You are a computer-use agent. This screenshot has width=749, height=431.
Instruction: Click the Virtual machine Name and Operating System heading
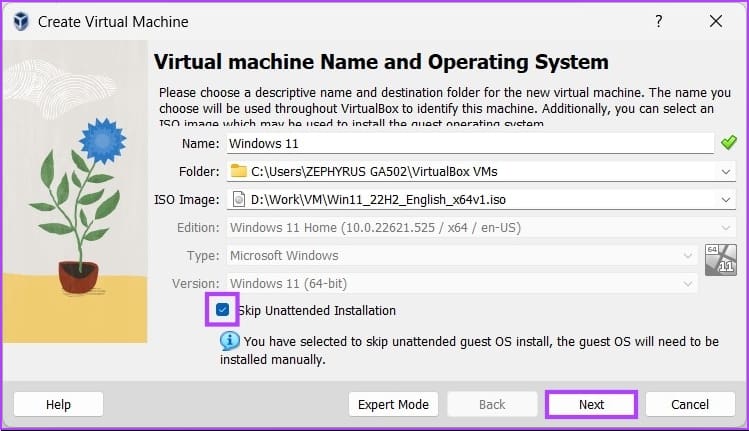click(x=381, y=62)
